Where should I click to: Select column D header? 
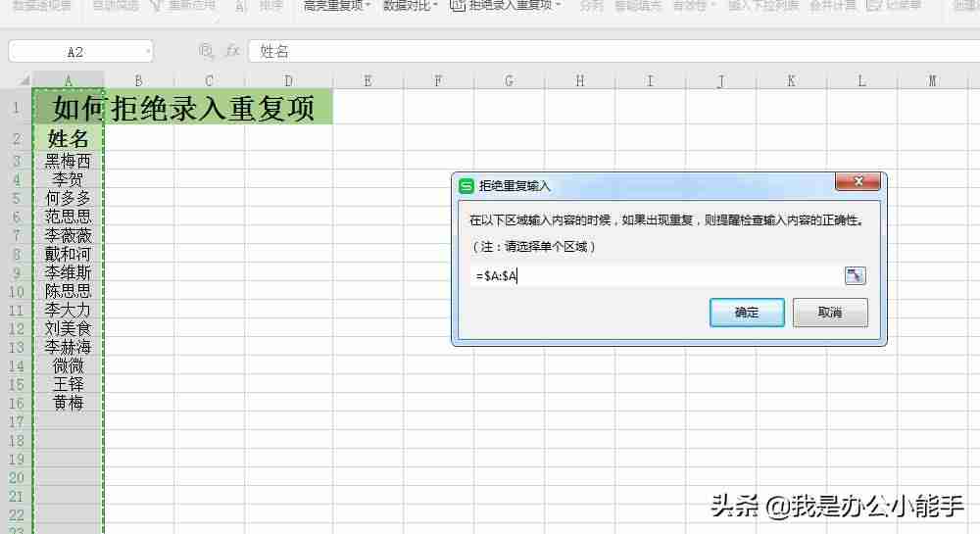pyautogui.click(x=288, y=80)
